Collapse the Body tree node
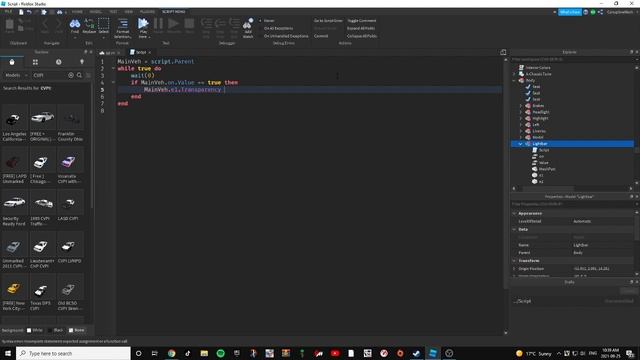The height and width of the screenshot is (360, 640). tap(514, 80)
